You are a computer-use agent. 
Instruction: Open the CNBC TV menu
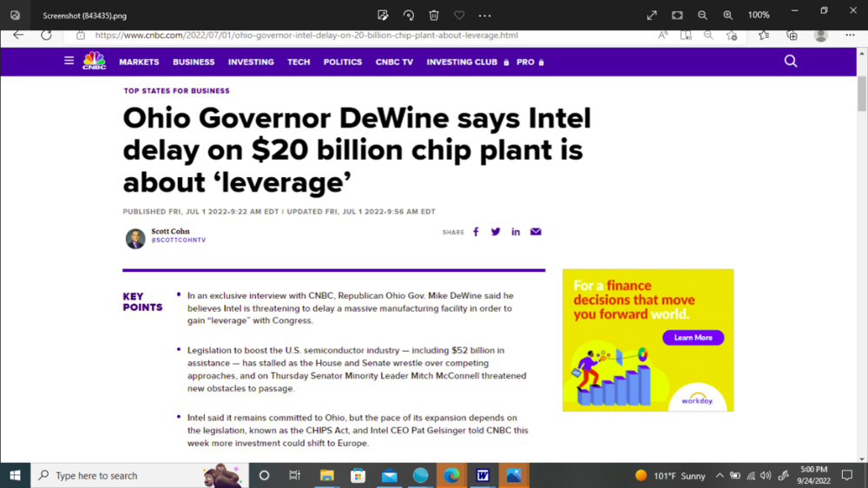pos(394,62)
